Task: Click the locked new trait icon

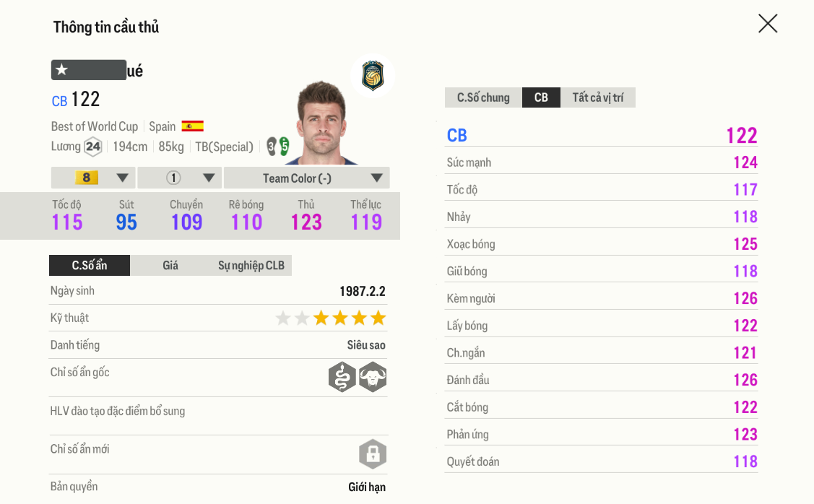Action: pyautogui.click(x=373, y=454)
